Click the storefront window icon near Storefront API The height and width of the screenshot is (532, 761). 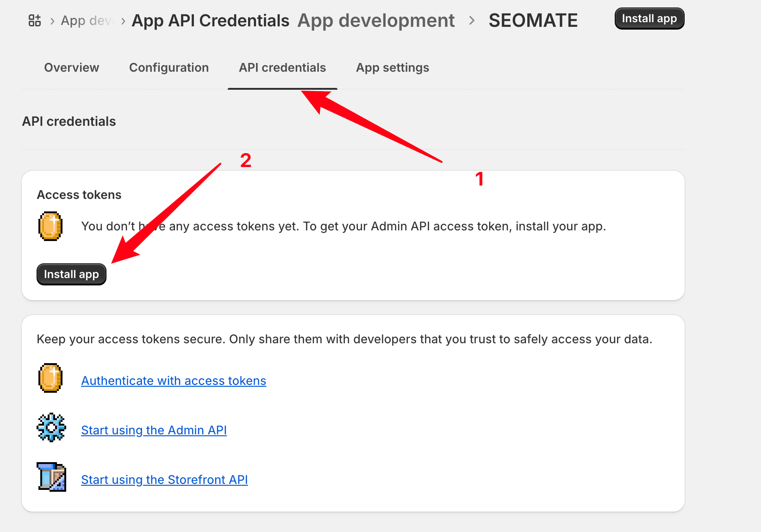(x=51, y=477)
